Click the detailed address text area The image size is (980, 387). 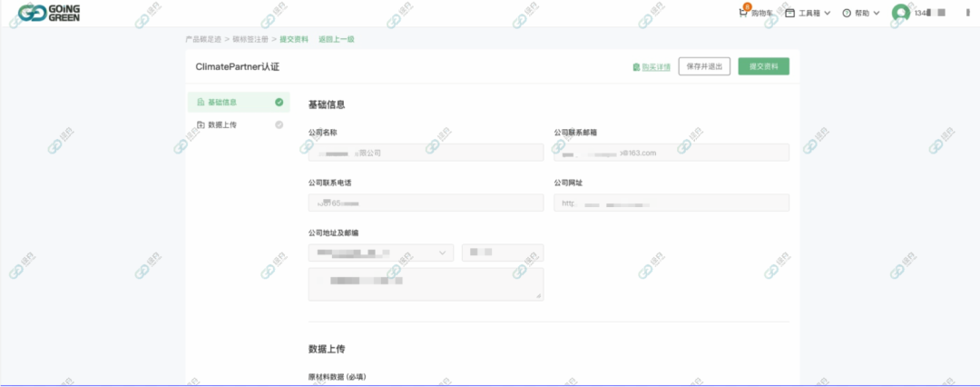(426, 284)
